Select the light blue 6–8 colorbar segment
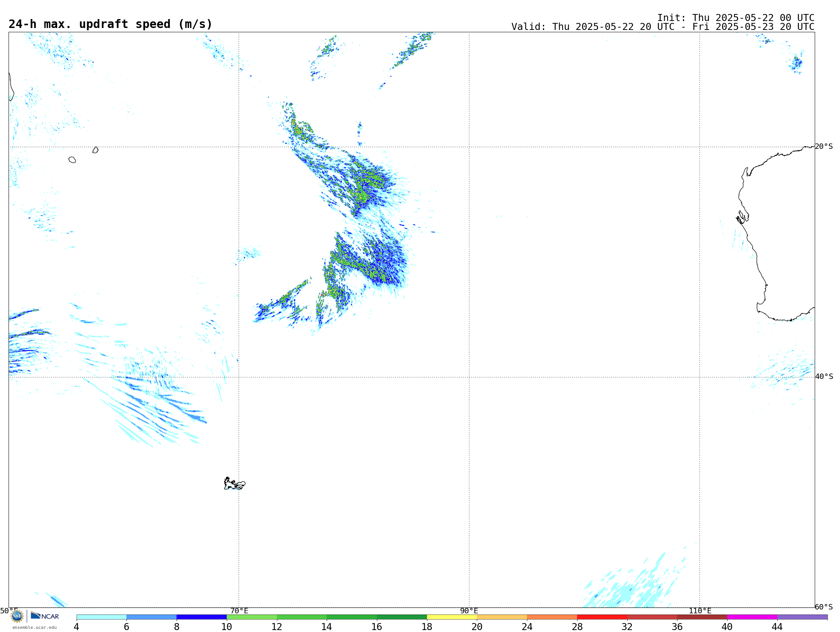This screenshot has width=840, height=632. 152,617
